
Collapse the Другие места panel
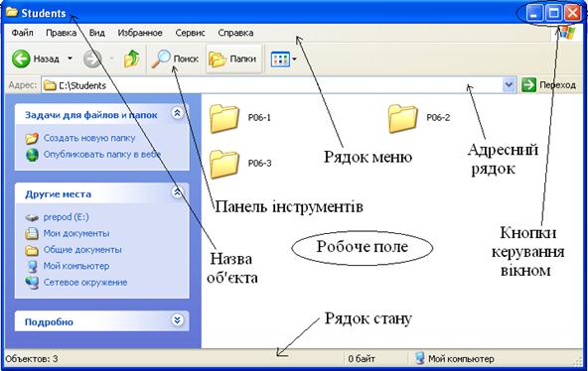click(x=177, y=192)
